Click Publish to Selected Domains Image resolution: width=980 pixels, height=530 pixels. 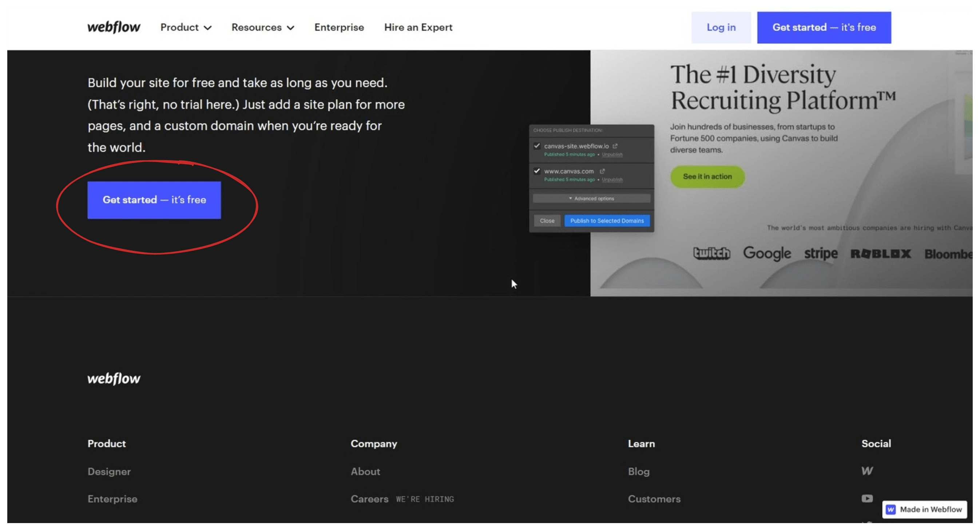(x=607, y=221)
